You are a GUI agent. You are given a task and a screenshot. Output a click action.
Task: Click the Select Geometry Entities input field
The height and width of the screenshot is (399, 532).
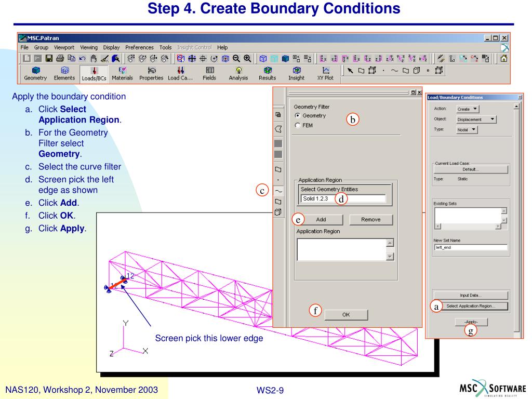343,198
